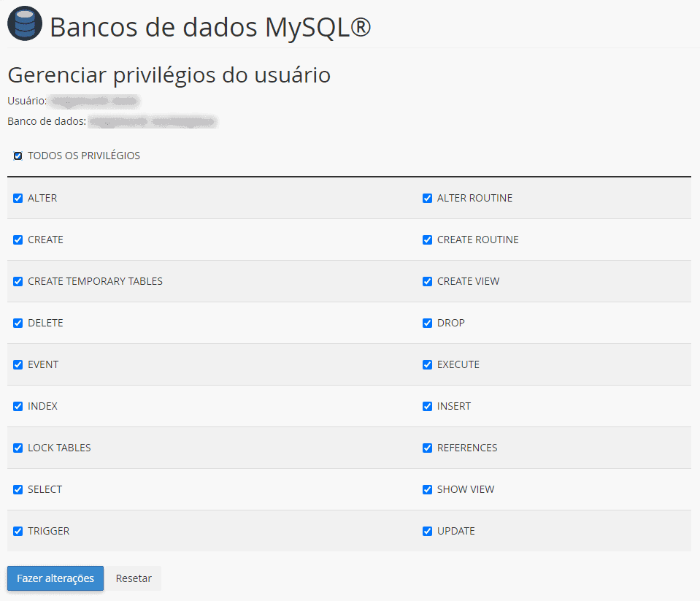The image size is (700, 601).
Task: Uncheck the DROP checkbox
Action: pos(427,323)
